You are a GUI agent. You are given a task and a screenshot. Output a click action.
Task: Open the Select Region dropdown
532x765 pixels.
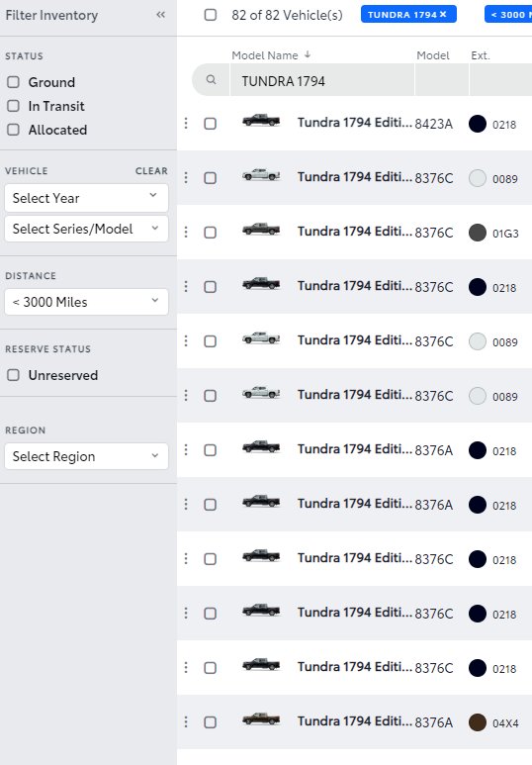pyautogui.click(x=86, y=456)
